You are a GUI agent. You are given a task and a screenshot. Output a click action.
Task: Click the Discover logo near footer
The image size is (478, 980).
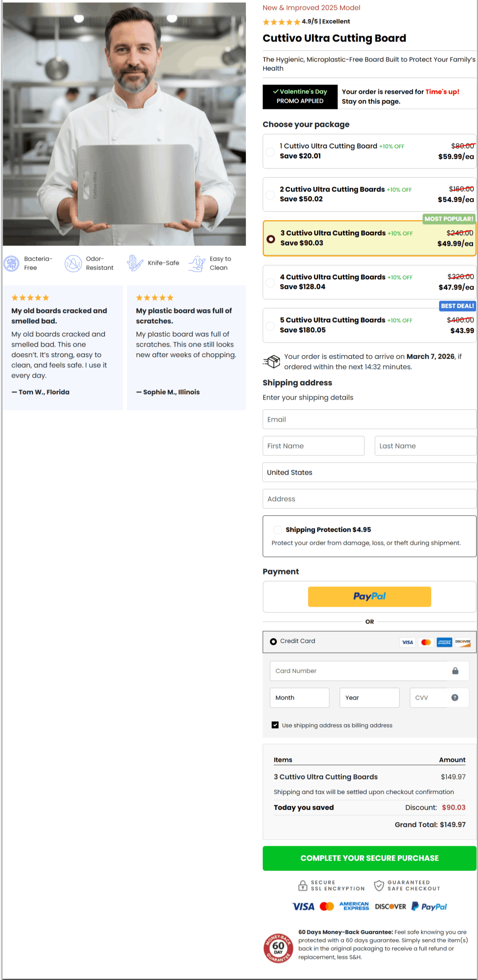point(391,906)
